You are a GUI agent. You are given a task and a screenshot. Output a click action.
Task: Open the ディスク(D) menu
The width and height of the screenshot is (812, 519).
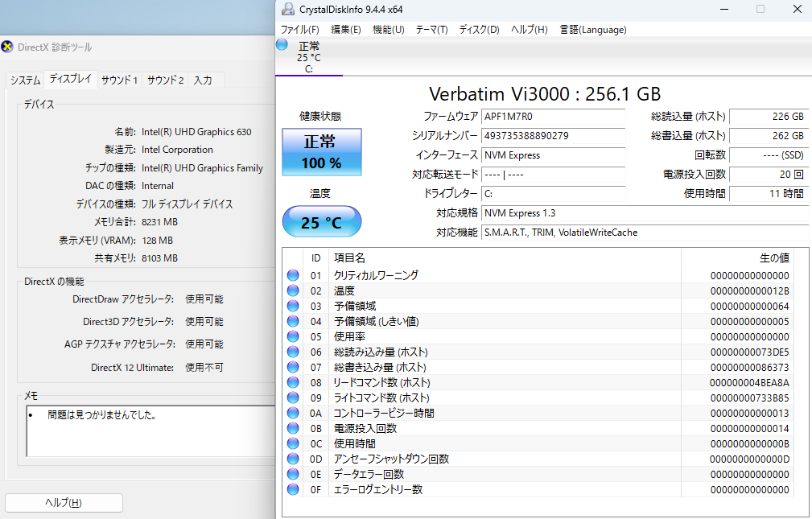(x=479, y=30)
